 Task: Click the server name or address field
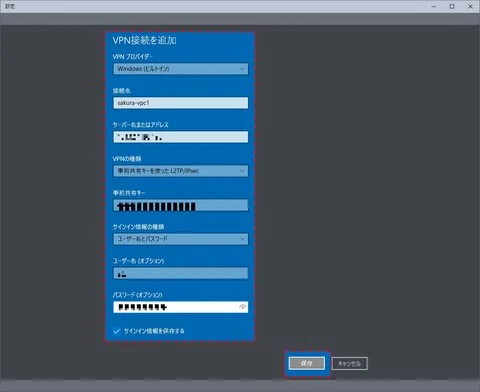(180, 137)
